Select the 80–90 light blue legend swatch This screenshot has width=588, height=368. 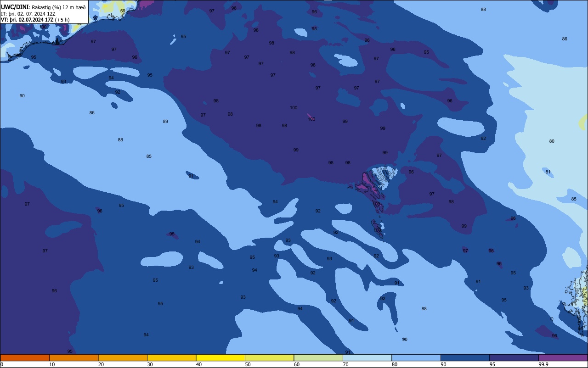416,357
